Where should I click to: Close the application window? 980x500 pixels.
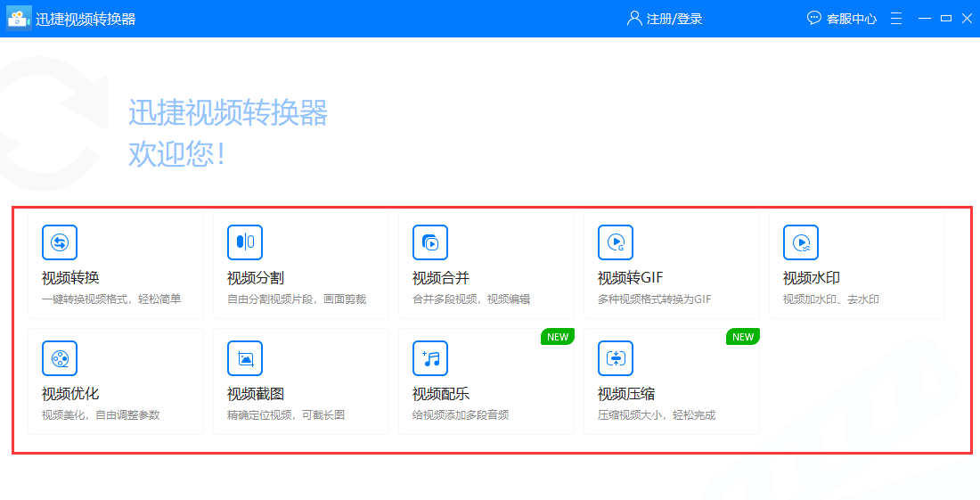[967, 18]
